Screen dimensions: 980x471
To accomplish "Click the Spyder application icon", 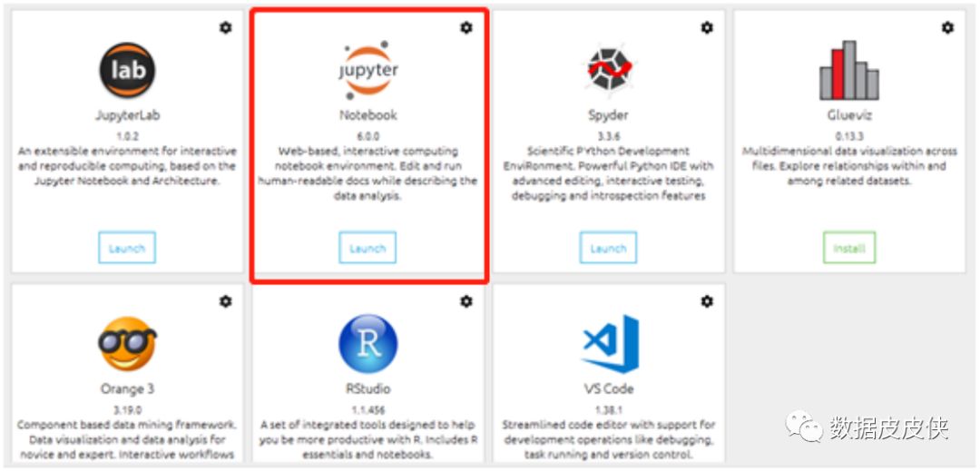I will (609, 69).
